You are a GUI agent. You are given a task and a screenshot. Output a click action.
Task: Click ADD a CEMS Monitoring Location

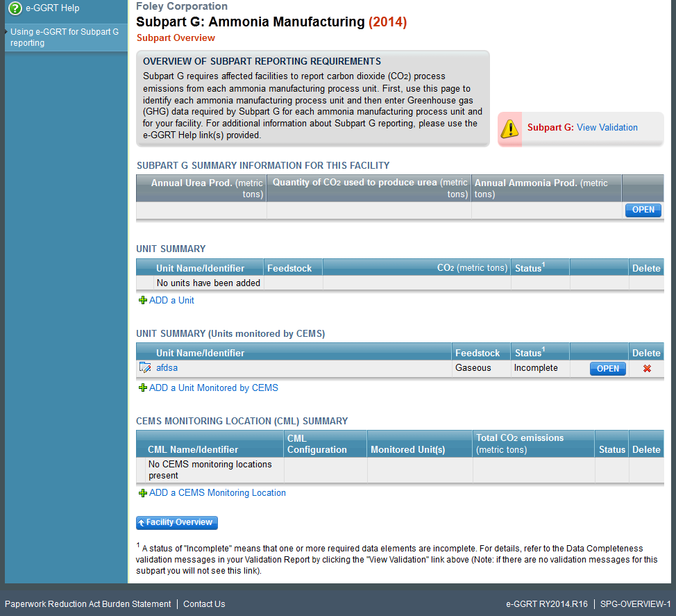click(x=217, y=492)
